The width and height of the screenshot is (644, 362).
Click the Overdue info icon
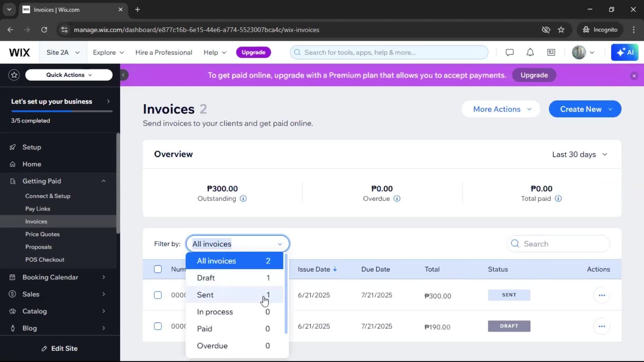pos(397,198)
